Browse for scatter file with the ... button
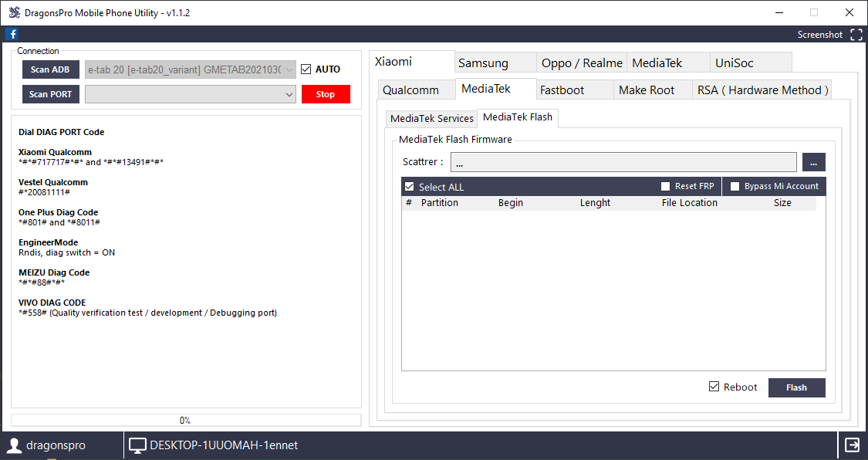The height and width of the screenshot is (460, 868). tap(813, 162)
